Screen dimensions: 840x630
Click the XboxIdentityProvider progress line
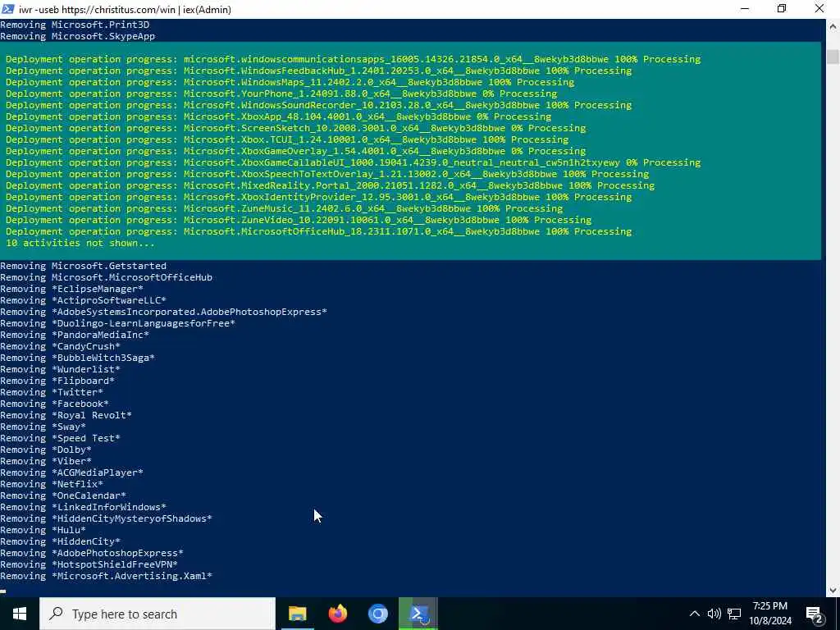click(x=319, y=197)
